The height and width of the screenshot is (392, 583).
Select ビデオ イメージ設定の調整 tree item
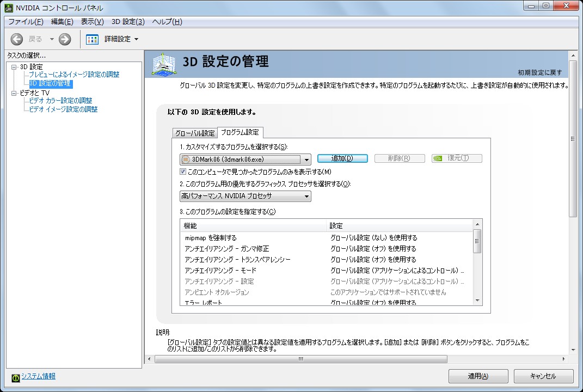pos(63,109)
